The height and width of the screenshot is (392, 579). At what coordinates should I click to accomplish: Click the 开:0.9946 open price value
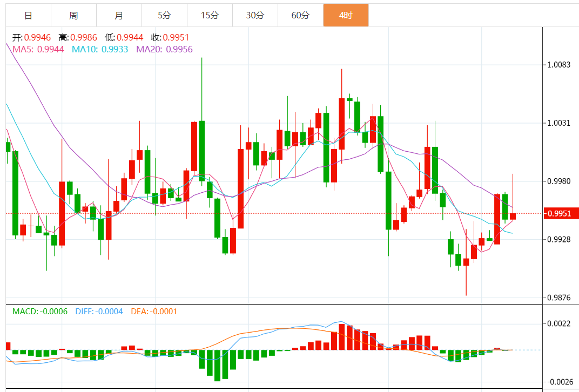click(31, 37)
